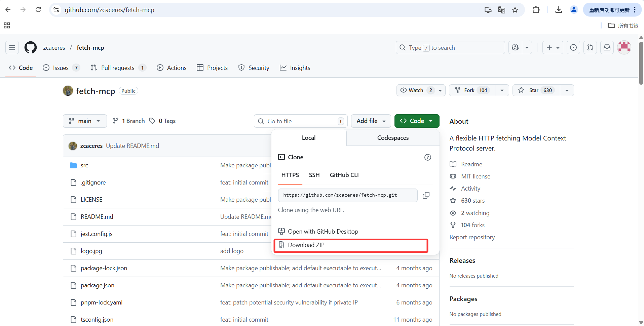Open the pull requests icon in header

590,48
